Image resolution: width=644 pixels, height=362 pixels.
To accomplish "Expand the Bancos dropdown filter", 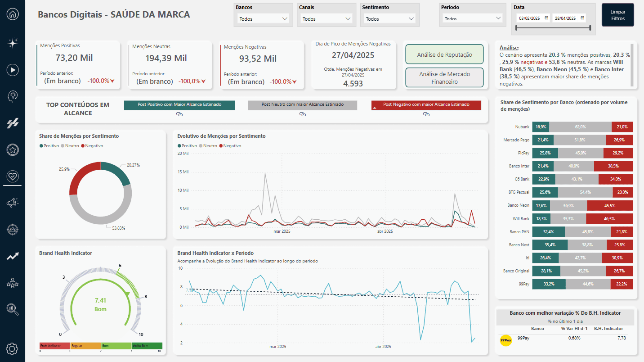I will coord(264,18).
